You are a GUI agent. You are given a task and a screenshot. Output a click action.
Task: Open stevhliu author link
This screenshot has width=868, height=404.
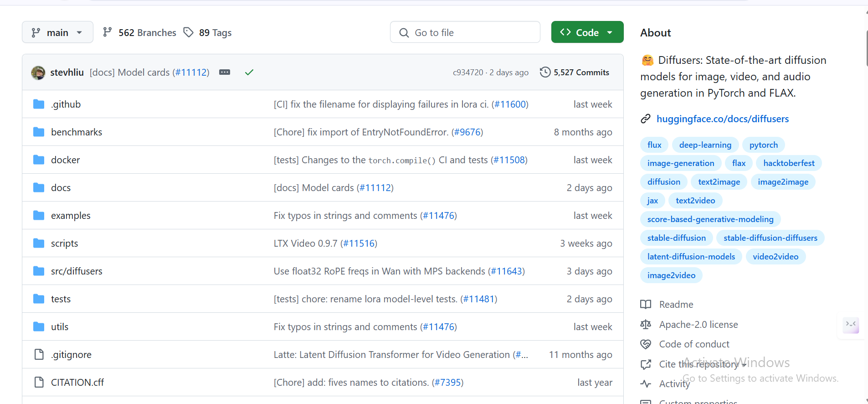(x=67, y=73)
